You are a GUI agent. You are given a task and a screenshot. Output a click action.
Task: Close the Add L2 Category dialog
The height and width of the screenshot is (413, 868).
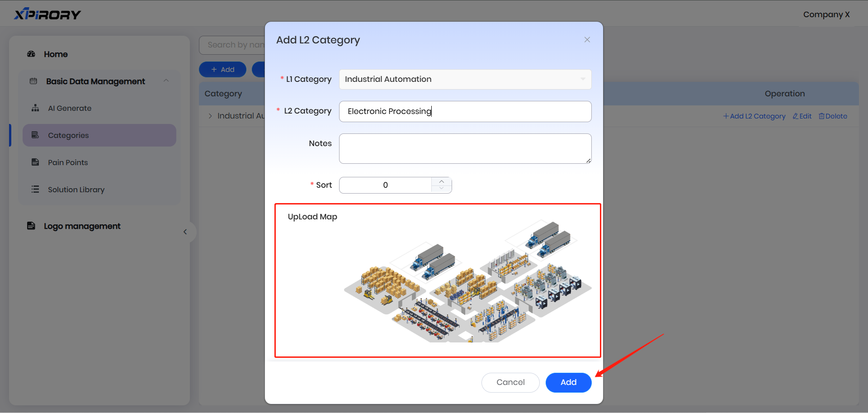pos(587,40)
